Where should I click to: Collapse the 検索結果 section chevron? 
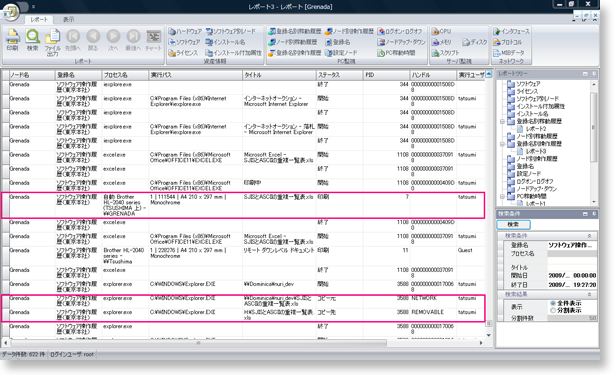[589, 294]
